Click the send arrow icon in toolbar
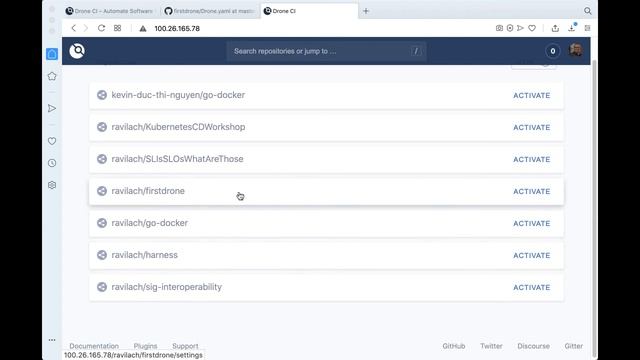 coord(520,28)
